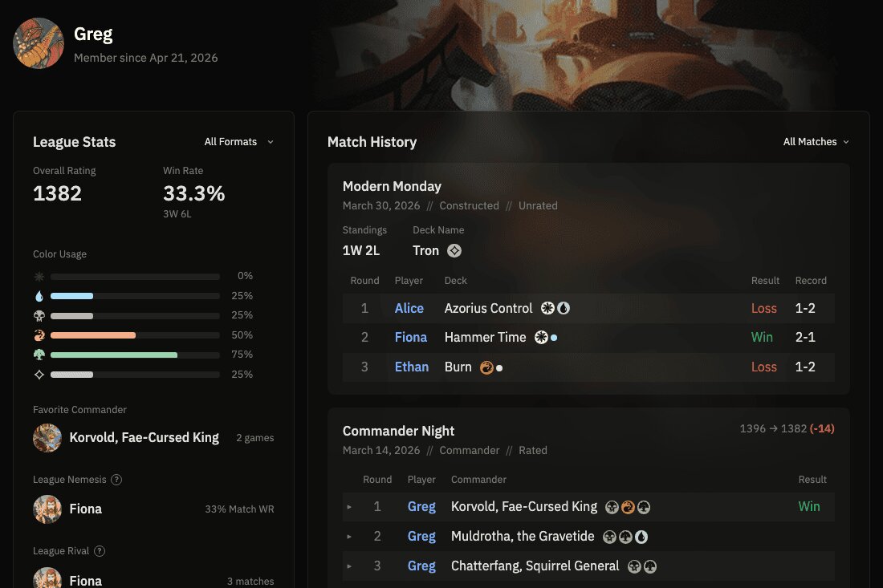Open the All Matches filter dropdown
Image resolution: width=883 pixels, height=588 pixels.
[x=816, y=142]
